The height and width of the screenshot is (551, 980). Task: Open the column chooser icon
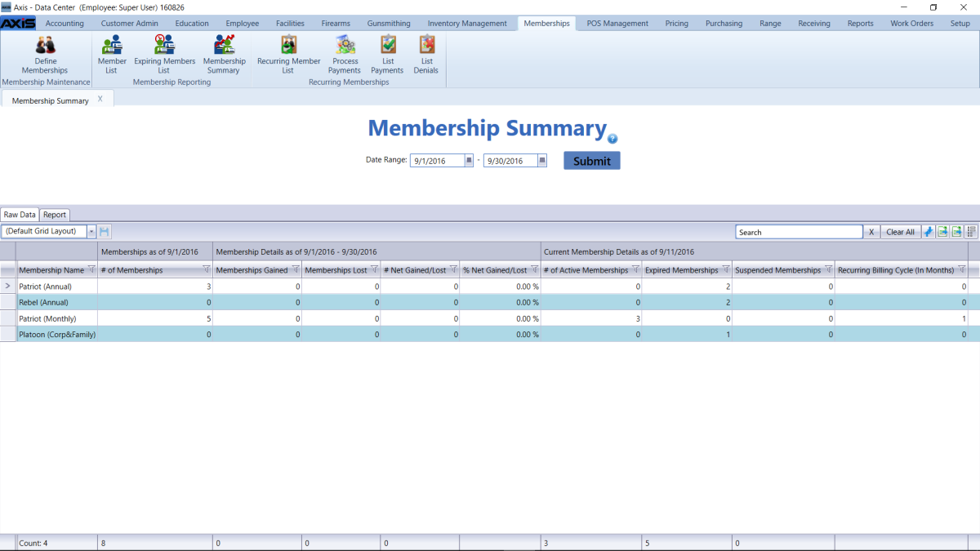pos(971,232)
